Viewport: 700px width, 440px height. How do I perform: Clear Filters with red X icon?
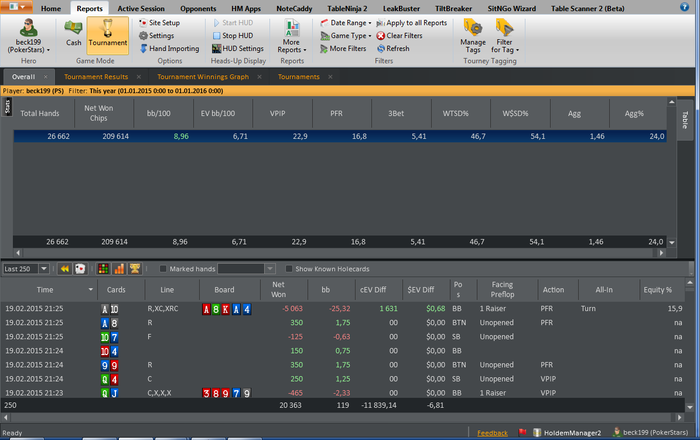click(x=399, y=36)
